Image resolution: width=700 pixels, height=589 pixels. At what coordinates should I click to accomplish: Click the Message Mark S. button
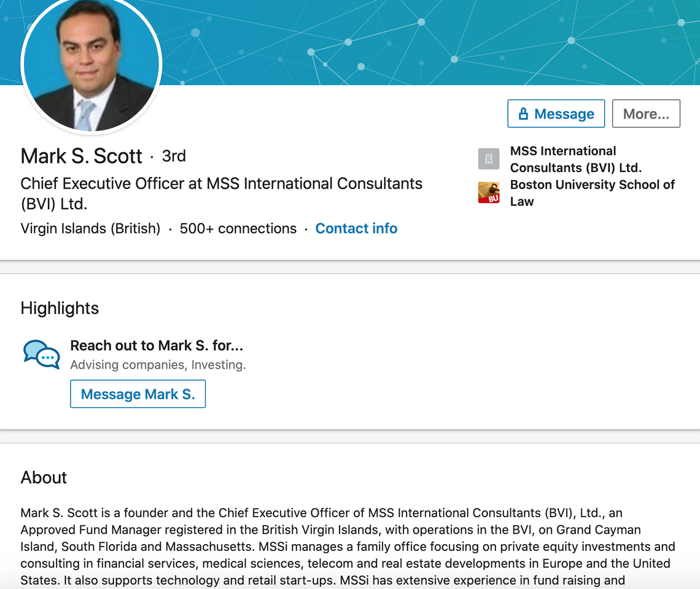[138, 394]
